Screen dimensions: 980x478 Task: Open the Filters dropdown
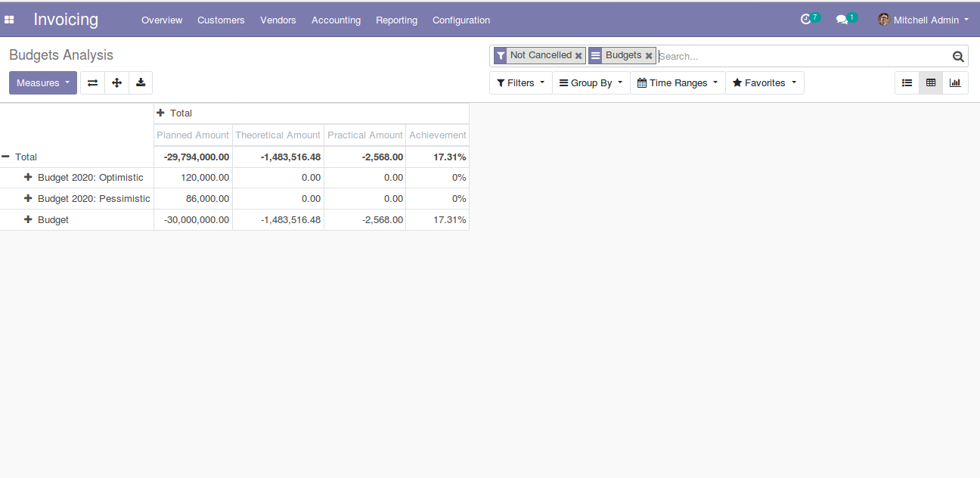pyautogui.click(x=520, y=83)
